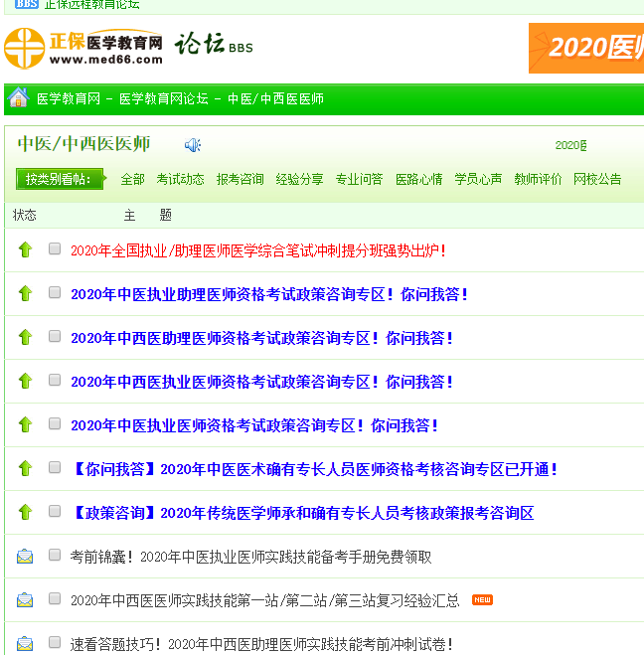
Task: Check the box for 2020年全国执业 red thread
Action: point(55,249)
